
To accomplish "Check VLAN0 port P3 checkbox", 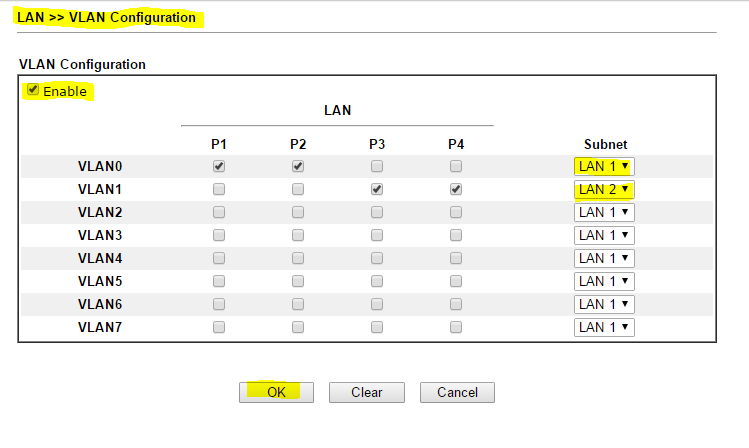I will click(377, 166).
